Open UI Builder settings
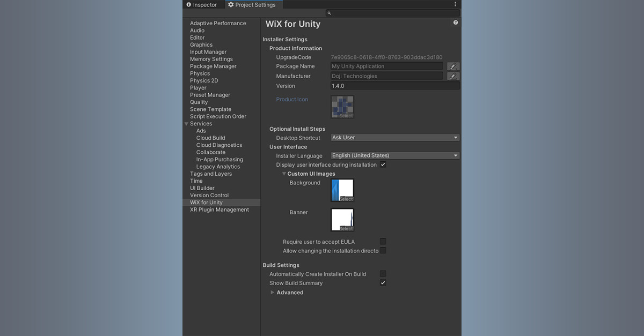 [x=202, y=188]
